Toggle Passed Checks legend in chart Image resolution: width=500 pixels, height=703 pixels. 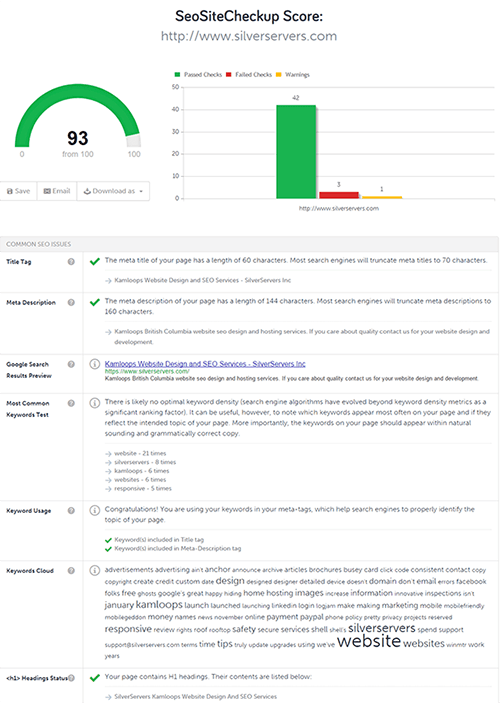198,74
